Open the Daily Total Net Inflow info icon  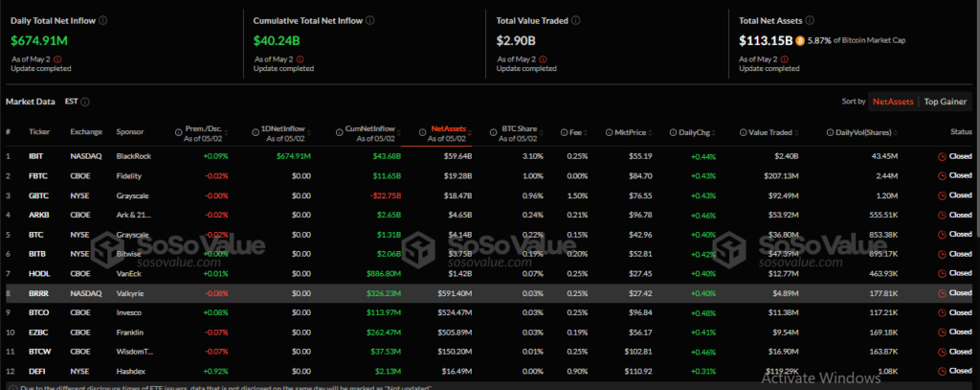pyautogui.click(x=103, y=21)
